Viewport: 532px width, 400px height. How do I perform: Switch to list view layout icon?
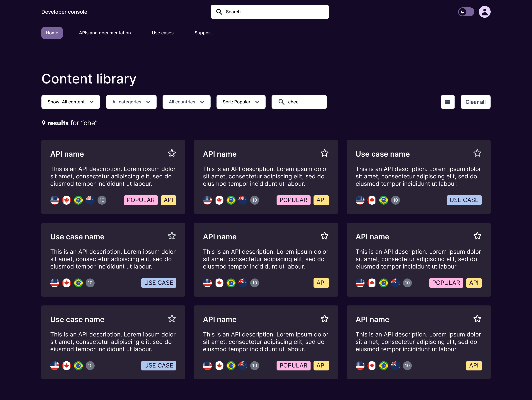click(447, 102)
